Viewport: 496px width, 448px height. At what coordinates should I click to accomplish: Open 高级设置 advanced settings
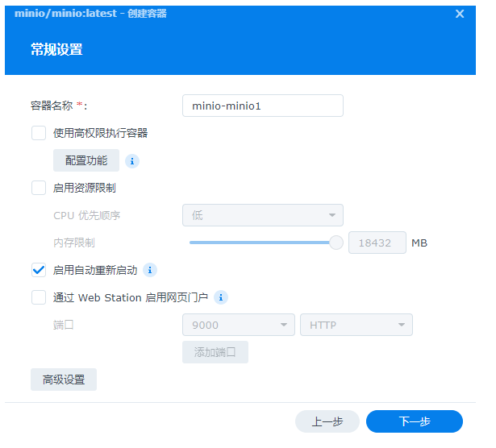click(64, 380)
